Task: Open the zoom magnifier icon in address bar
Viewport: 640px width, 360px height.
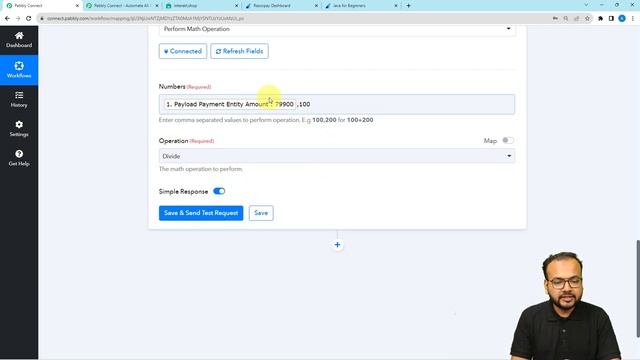Action: pyautogui.click(x=566, y=18)
